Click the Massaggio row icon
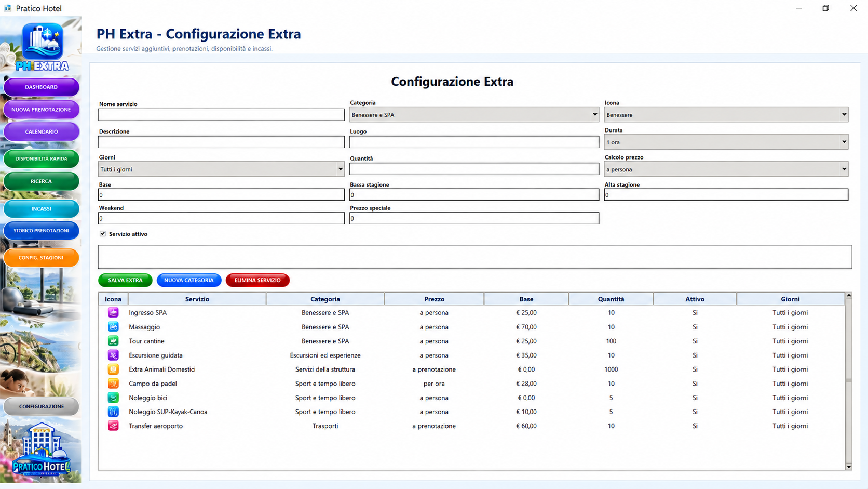 pos(113,327)
